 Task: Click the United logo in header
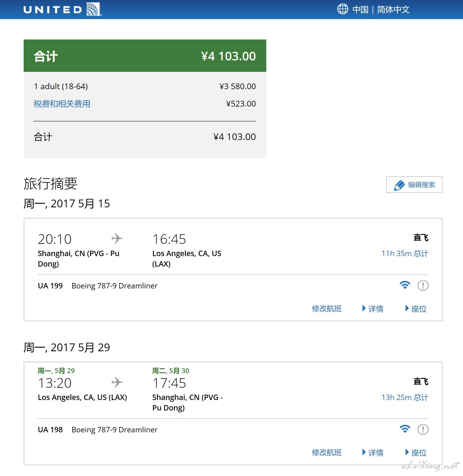tap(63, 10)
